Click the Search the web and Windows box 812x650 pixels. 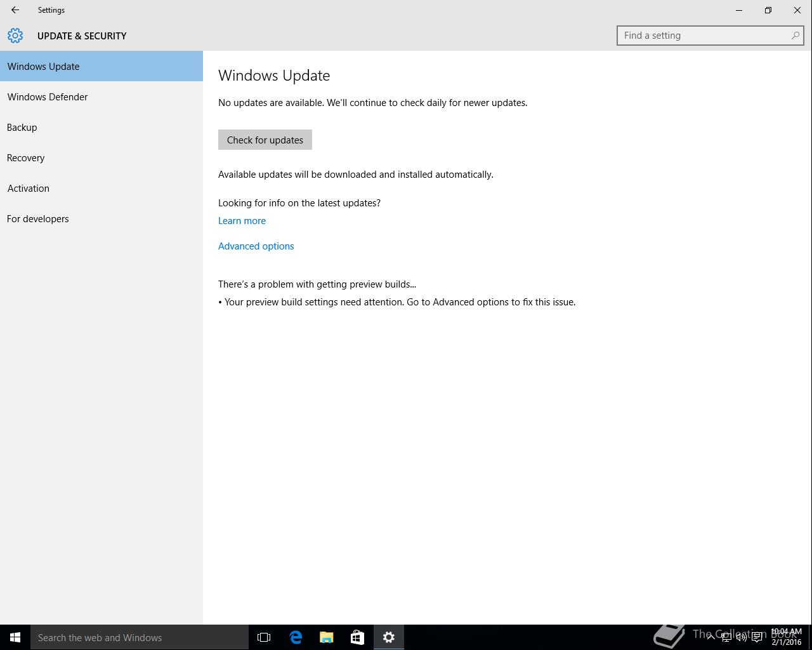click(x=140, y=637)
